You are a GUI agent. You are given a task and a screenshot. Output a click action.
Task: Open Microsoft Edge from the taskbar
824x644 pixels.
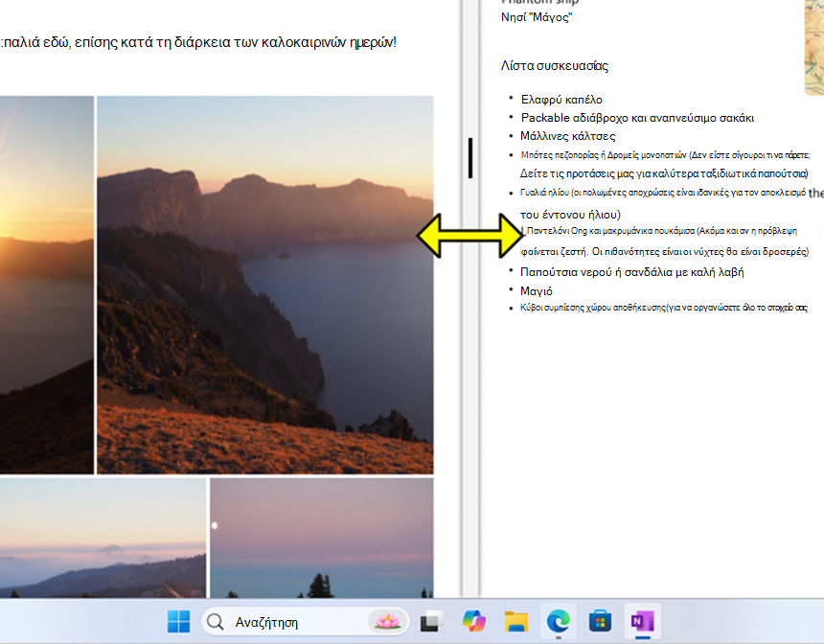[558, 622]
